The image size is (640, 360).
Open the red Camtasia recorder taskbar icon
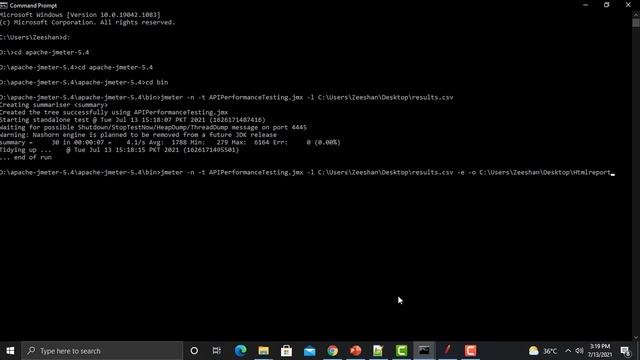(471, 351)
